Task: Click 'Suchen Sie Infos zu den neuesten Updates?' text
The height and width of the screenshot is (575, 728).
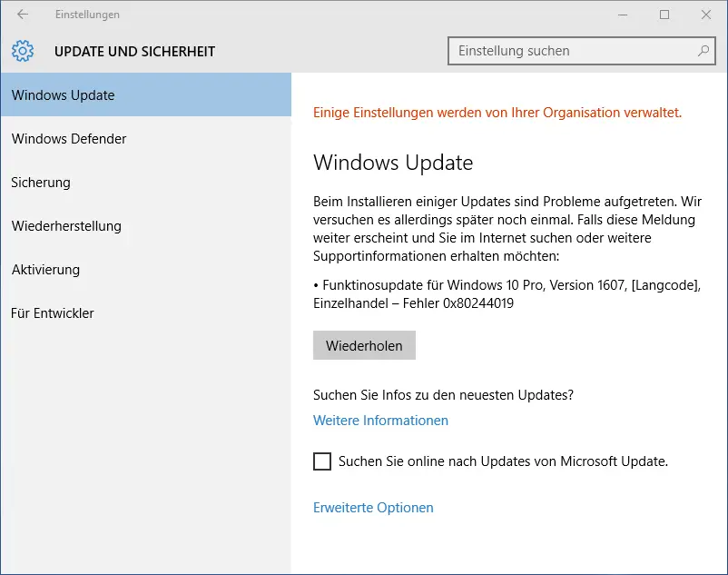Action: [x=443, y=395]
